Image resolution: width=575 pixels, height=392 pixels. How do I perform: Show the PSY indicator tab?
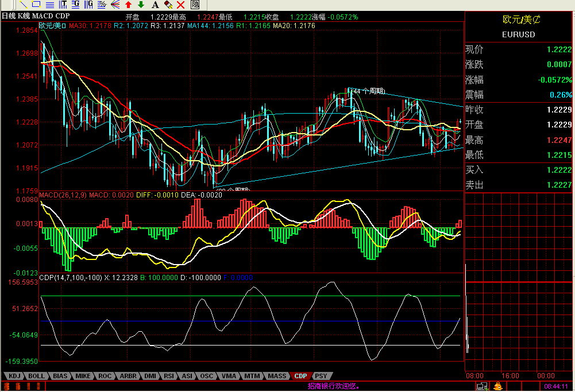click(x=322, y=376)
